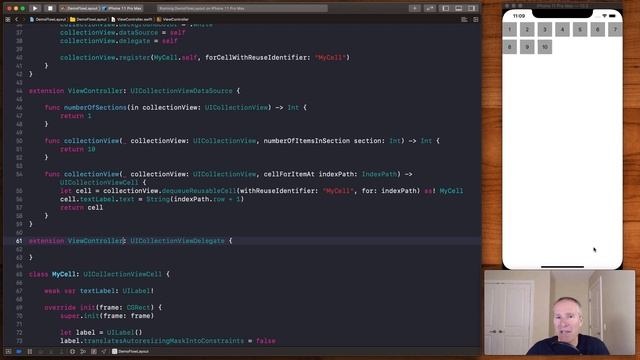The width and height of the screenshot is (640, 360).
Task: Click 'textLabel' property declaration on line 67
Action: 97,291
